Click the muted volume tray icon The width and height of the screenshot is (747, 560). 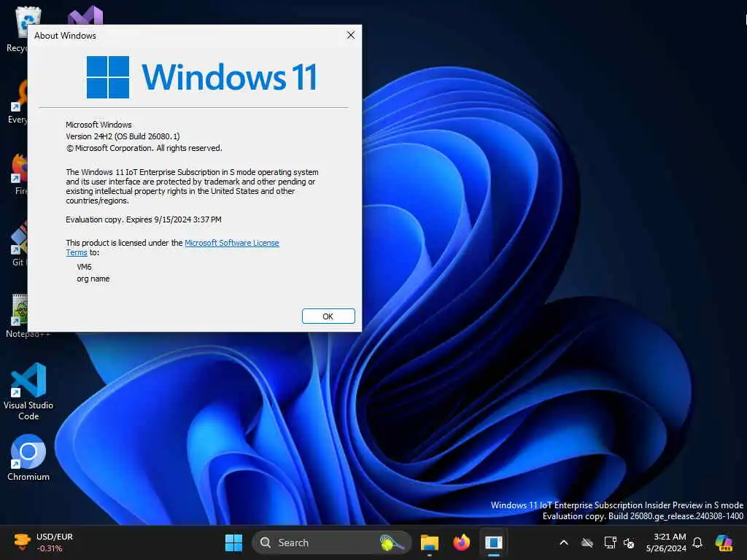(629, 542)
